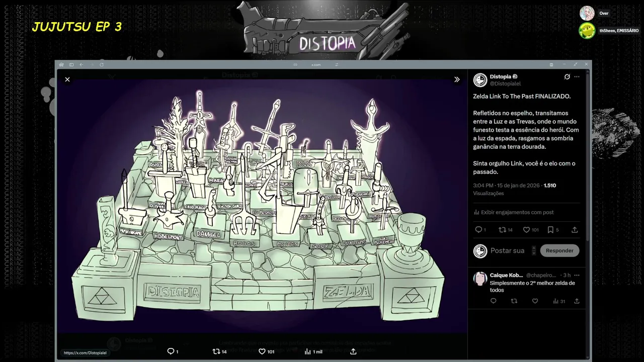The image size is (644, 362).
Task: Click the thSheen, EMISSÁRIO avatar
Action: coord(587,31)
